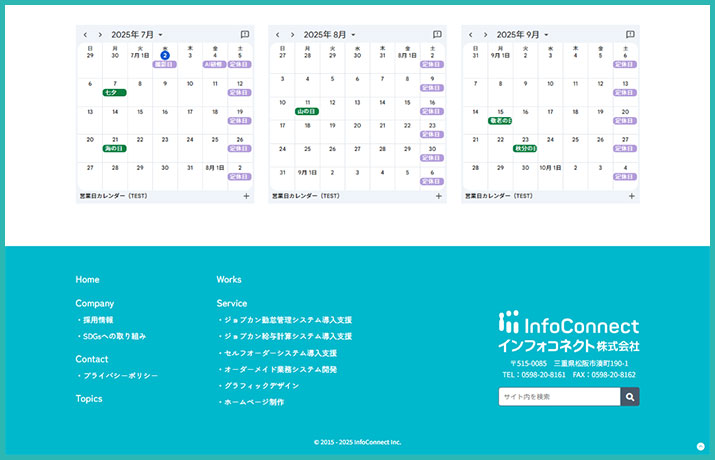Expand the 2025年 7月 month dropdown
This screenshot has width=715, height=460.
click(137, 35)
